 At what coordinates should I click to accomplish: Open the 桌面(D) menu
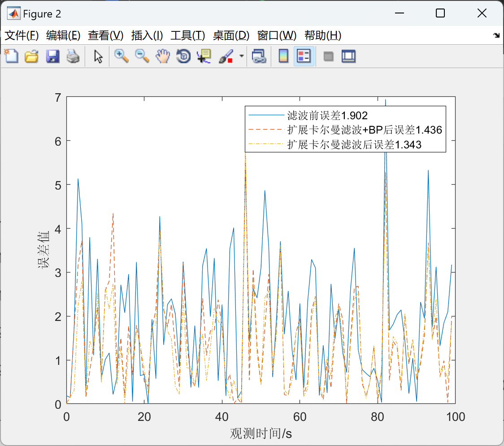point(231,35)
